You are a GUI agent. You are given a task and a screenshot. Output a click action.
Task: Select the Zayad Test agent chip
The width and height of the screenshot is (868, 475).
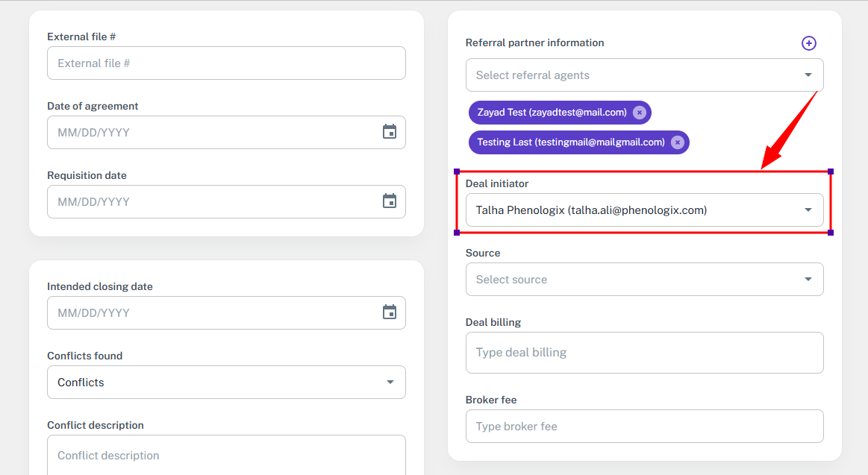point(551,113)
